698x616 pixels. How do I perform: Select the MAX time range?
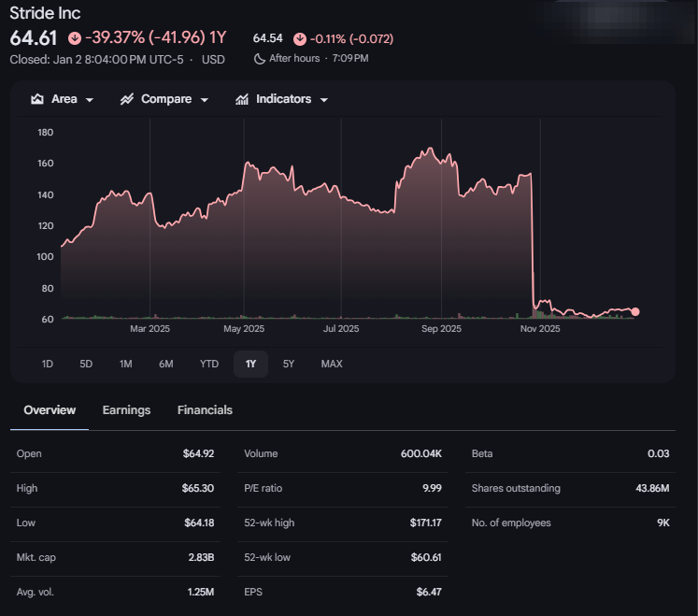(x=332, y=364)
